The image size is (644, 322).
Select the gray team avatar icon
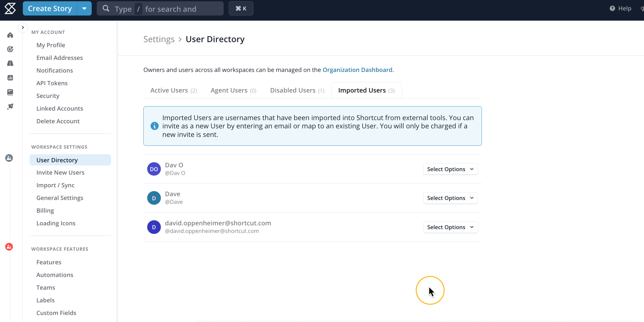(9, 158)
